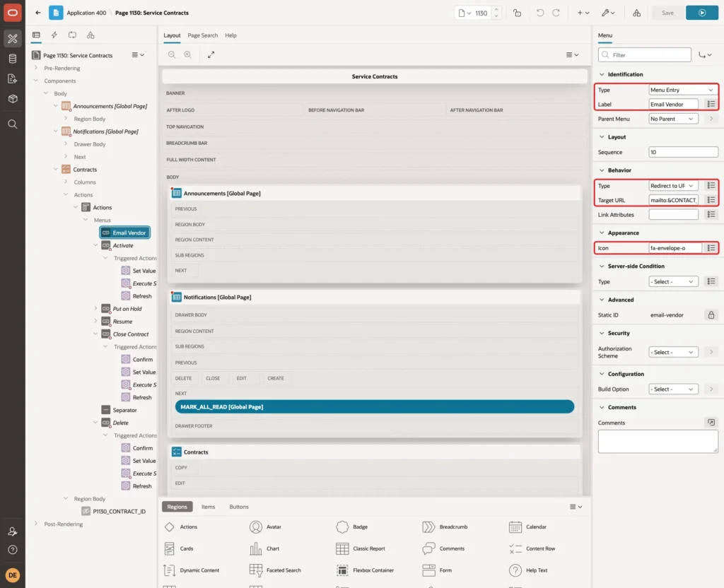Open Build Option select list
This screenshot has width=724, height=588.
coord(673,389)
